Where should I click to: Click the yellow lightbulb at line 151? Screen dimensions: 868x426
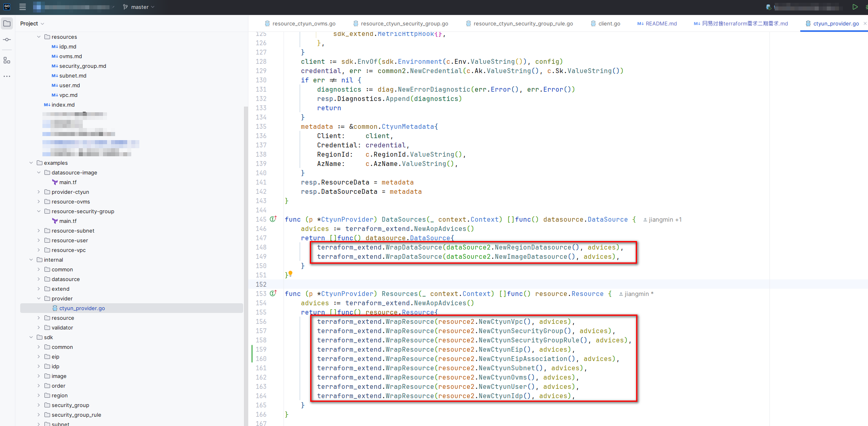[x=290, y=274]
